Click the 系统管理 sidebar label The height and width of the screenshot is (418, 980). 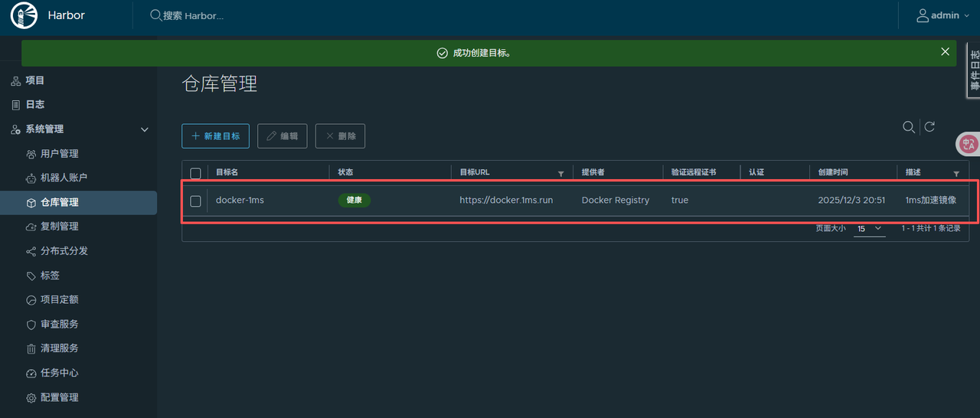(x=44, y=129)
